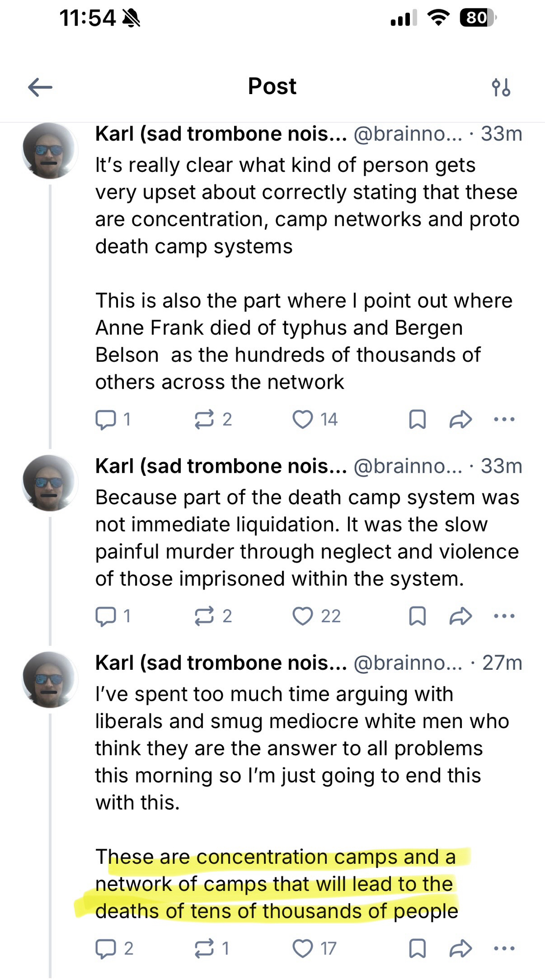Viewport: 545px width, 980px height.
Task: Bookmark the 'immediate liquidation' post
Action: (417, 616)
